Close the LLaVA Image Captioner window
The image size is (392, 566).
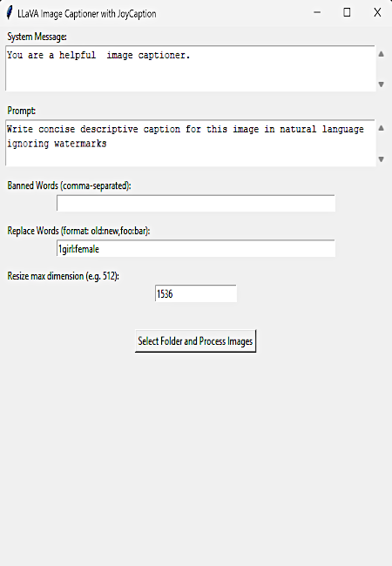pos(377,13)
